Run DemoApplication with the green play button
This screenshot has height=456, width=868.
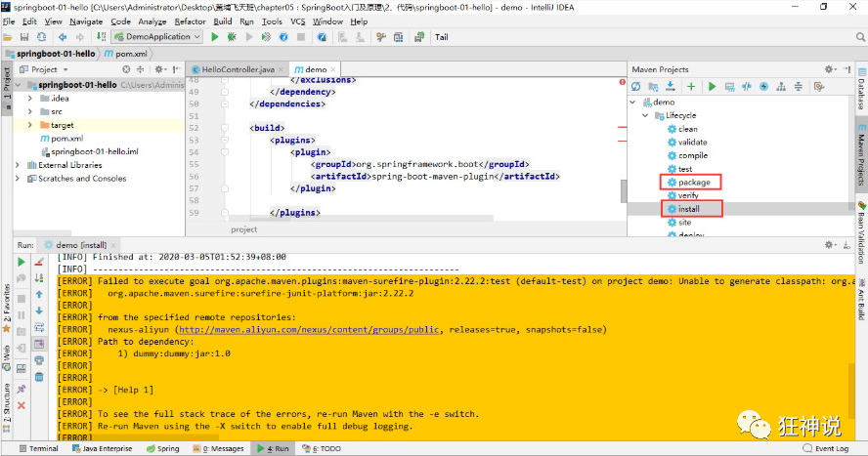click(x=215, y=37)
